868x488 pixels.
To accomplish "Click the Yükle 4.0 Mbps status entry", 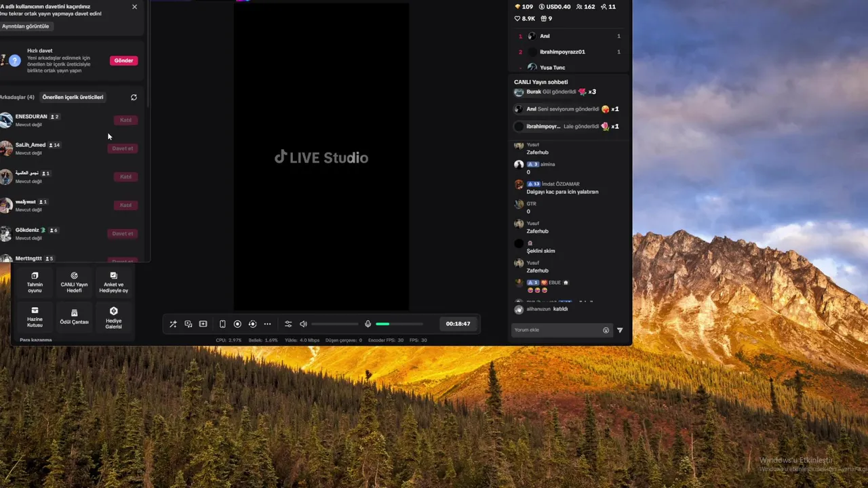I will click(302, 340).
